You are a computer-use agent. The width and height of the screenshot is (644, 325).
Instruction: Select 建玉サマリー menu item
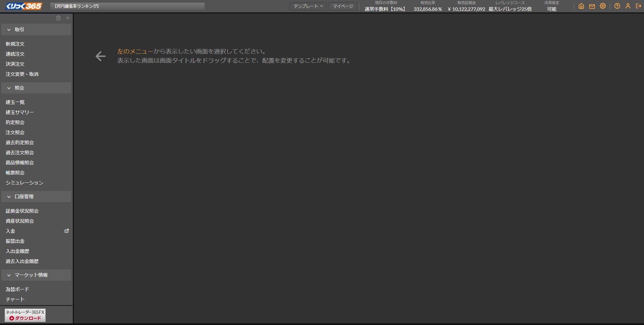[20, 112]
